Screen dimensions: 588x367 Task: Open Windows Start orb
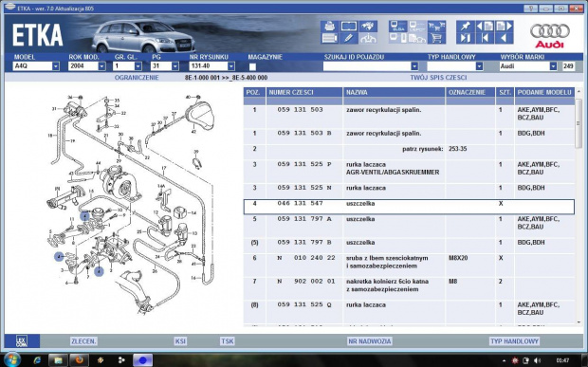[x=12, y=359]
